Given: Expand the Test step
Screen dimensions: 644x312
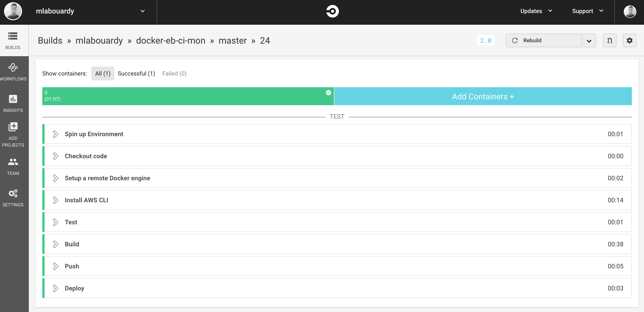Looking at the screenshot, I should (x=337, y=222).
